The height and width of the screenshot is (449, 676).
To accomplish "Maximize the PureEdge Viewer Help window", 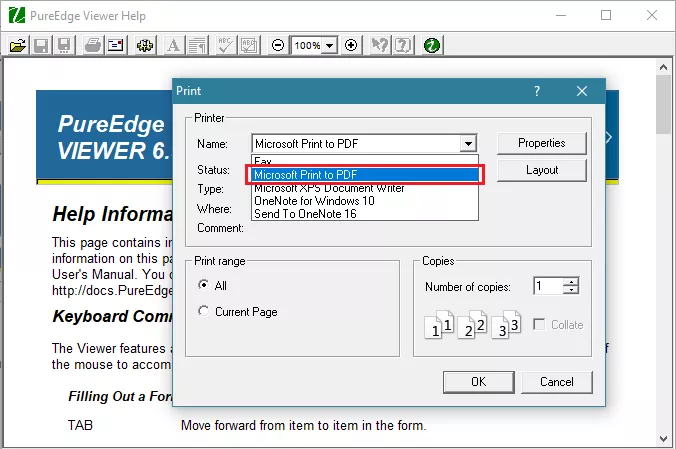I will click(606, 16).
